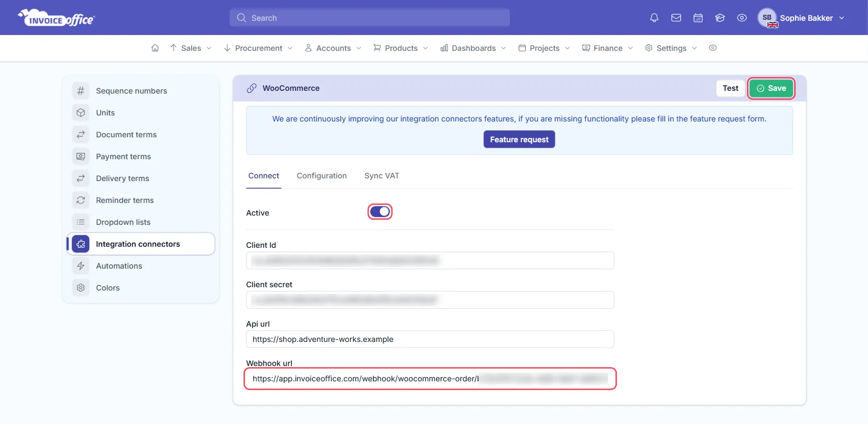The height and width of the screenshot is (424, 868).
Task: Open the notifications bell icon
Action: tap(654, 18)
